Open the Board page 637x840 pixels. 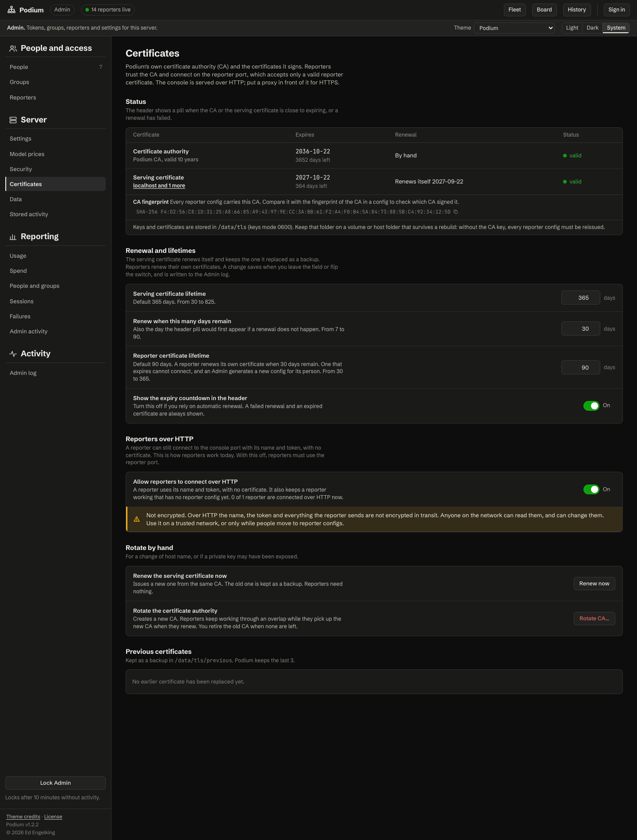pos(545,10)
